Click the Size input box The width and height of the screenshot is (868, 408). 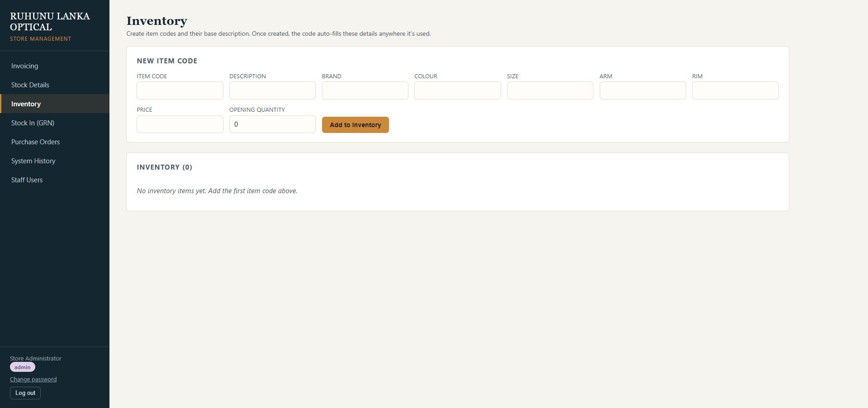tap(550, 90)
